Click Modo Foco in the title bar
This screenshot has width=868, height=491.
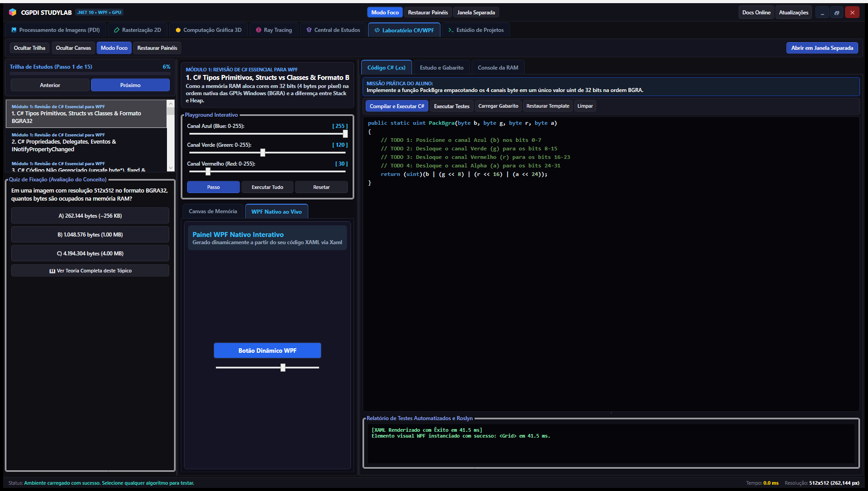pyautogui.click(x=385, y=13)
